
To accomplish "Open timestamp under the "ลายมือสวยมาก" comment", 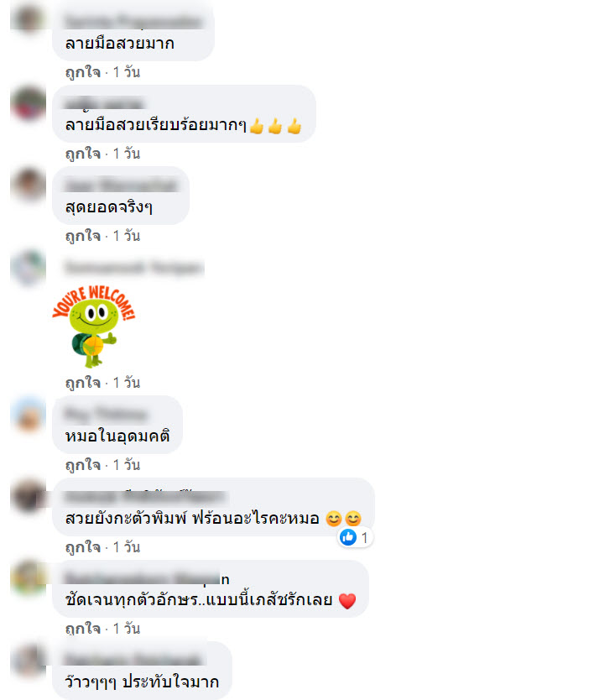I will pos(127,72).
